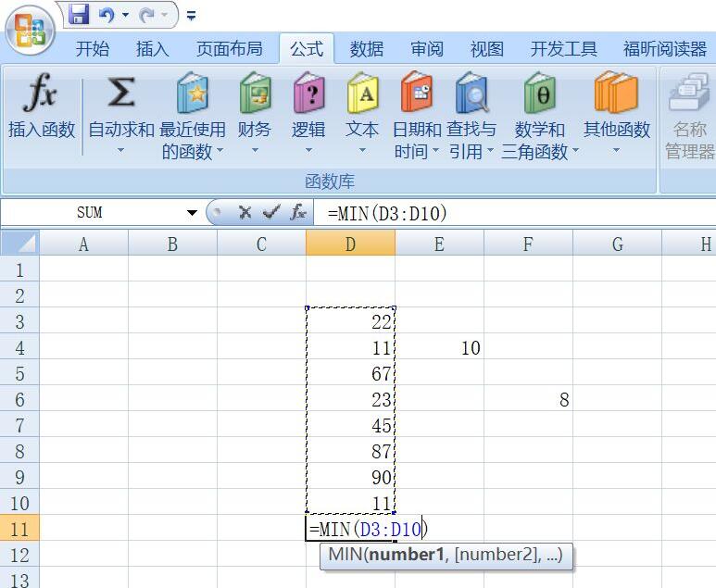The width and height of the screenshot is (716, 588).
Task: Switch to the 开始 (Home) tab
Action: [x=93, y=48]
